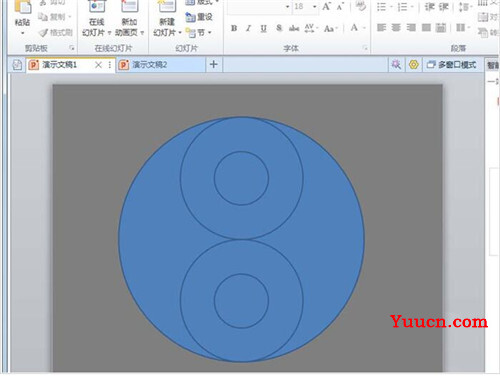Click the 多窗口模式 button
Screen dimensions: 500x376
click(x=452, y=64)
